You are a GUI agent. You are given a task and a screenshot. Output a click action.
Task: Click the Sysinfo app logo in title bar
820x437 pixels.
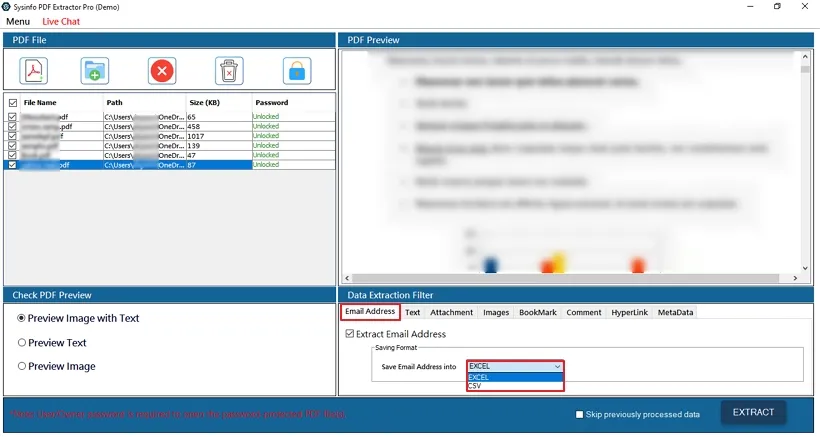7,7
